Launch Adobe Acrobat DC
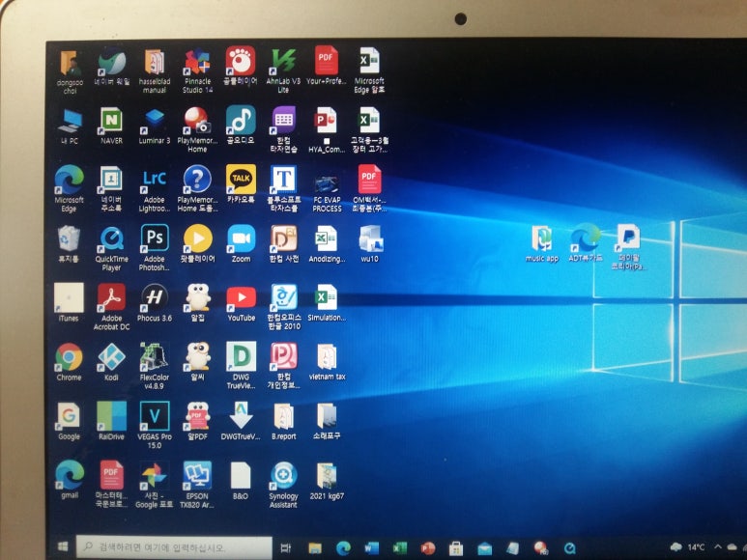This screenshot has height=560, width=747. (111, 307)
